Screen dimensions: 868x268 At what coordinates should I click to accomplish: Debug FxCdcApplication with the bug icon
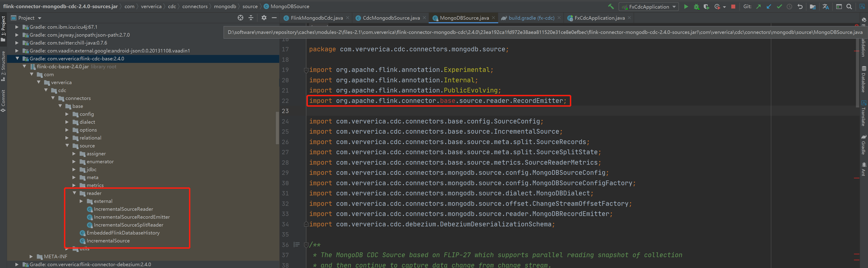coord(696,6)
